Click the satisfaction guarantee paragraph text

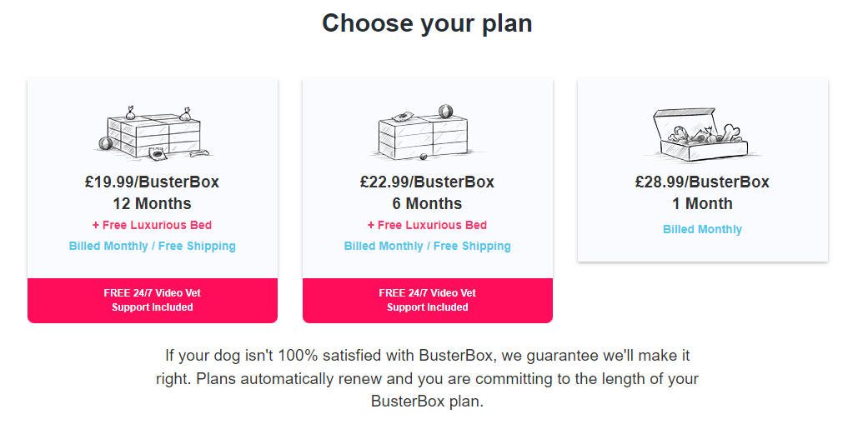click(427, 378)
